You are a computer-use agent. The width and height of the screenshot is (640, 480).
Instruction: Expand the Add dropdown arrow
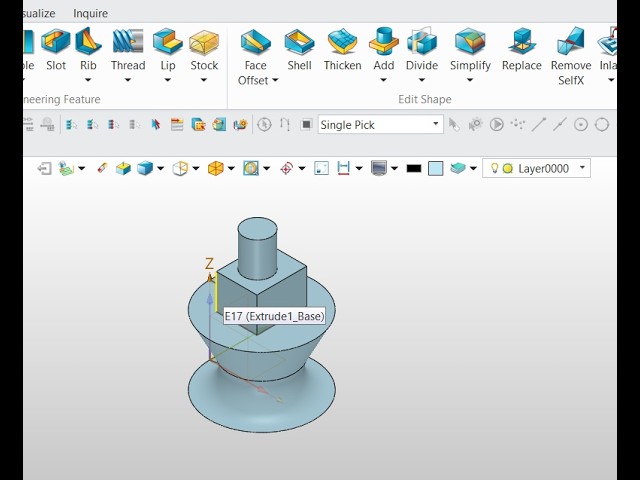tap(383, 80)
